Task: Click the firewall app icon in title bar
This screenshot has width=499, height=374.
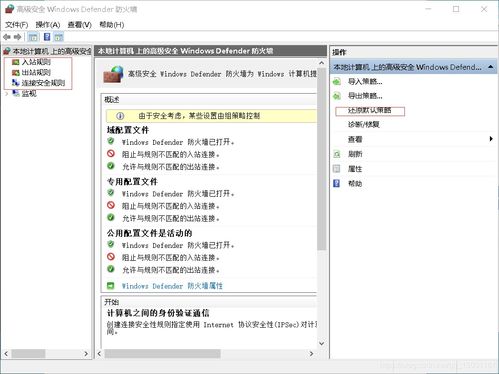Action: (9, 9)
